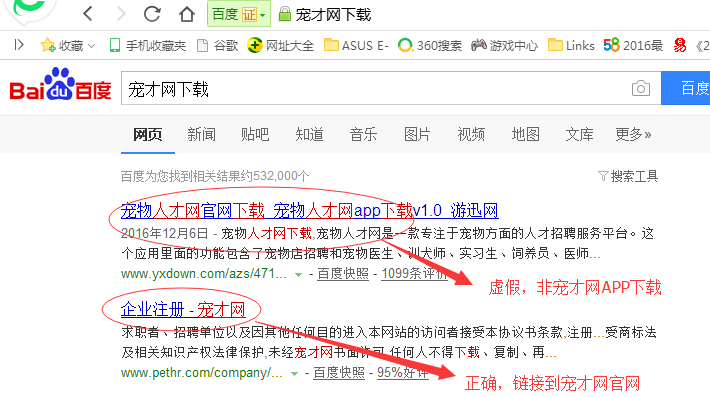Click the camera image search icon
The image size is (710, 397).
pos(641,88)
